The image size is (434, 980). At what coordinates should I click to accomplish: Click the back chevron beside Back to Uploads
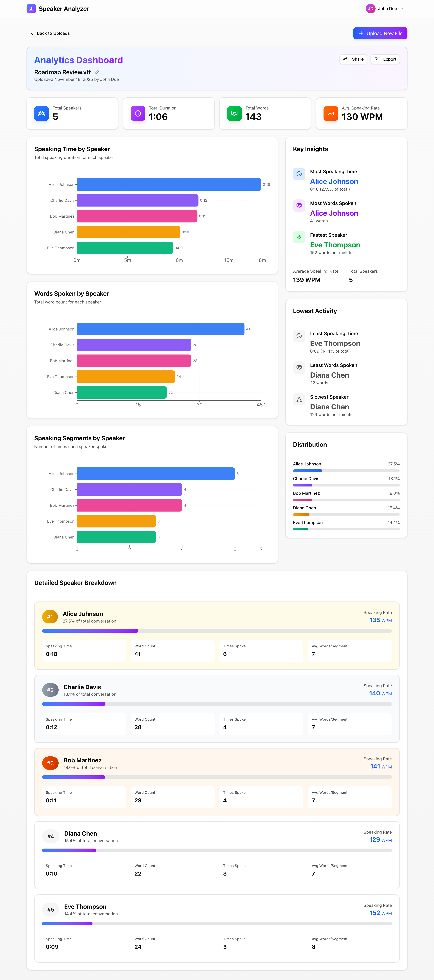pyautogui.click(x=32, y=33)
